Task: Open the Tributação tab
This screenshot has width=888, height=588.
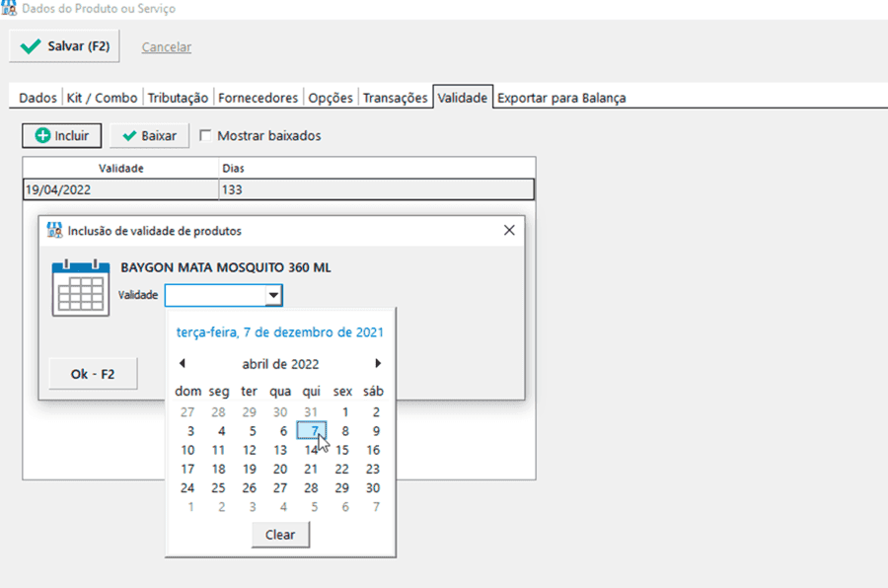Action: pos(178,98)
